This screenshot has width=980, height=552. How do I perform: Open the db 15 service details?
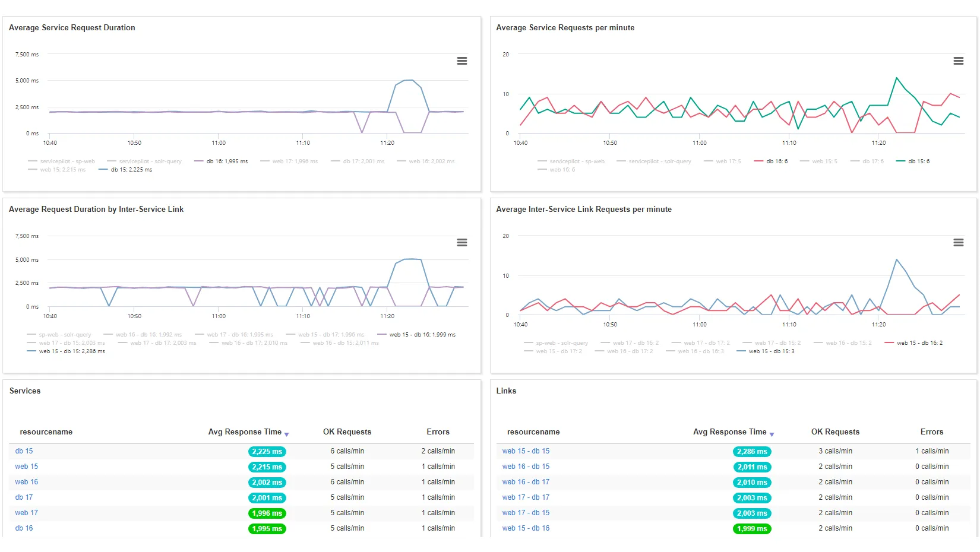click(x=24, y=451)
